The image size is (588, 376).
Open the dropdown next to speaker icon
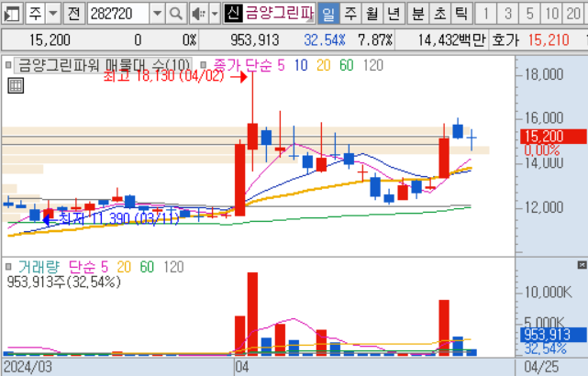(215, 14)
